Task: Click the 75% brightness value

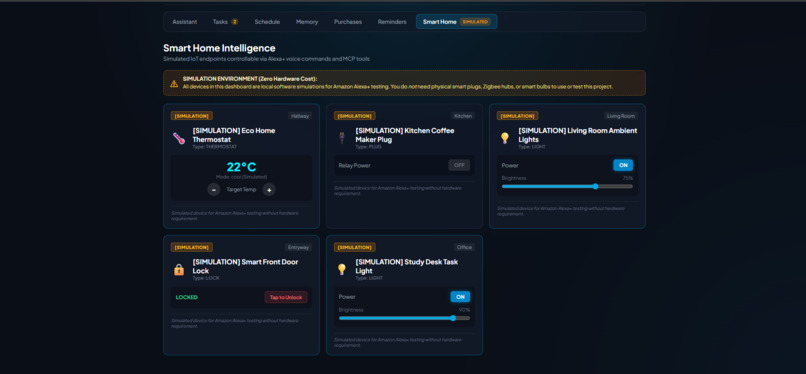Action: tap(628, 178)
